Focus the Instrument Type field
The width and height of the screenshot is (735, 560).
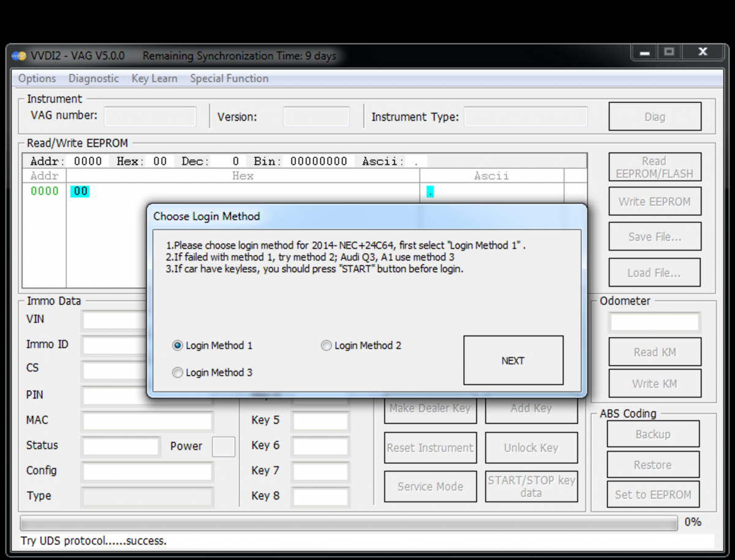526,116
